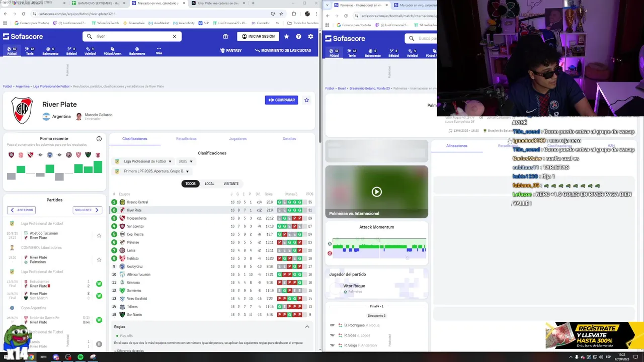The width and height of the screenshot is (644, 362).
Task: Open 'River Plate: marcadores en directo' browser tab
Action: 218,3
